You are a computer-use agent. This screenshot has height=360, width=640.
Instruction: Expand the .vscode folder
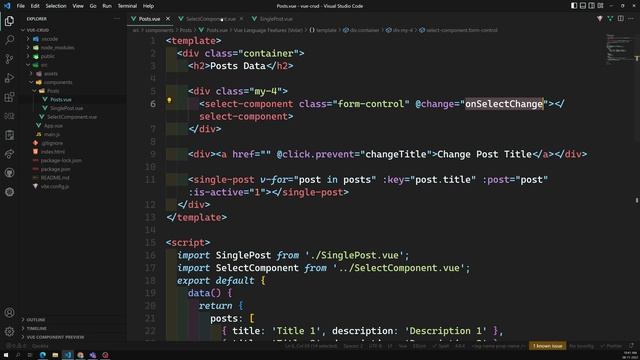tap(49, 39)
